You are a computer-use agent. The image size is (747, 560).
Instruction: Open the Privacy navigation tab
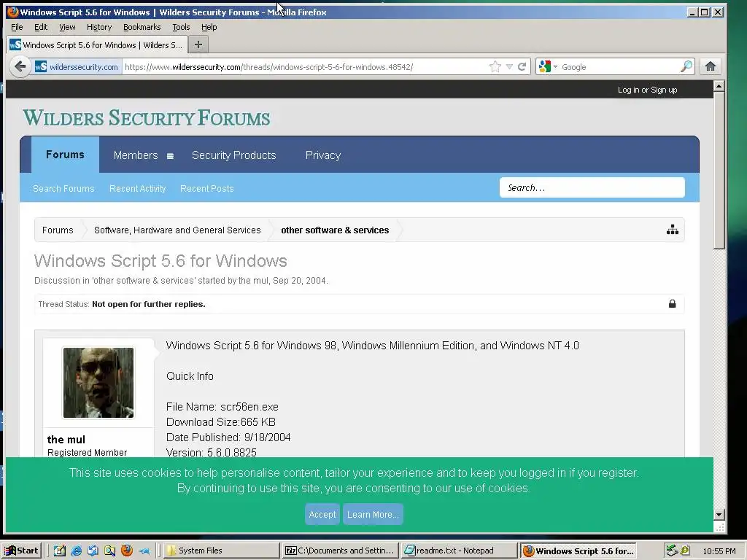[x=323, y=155]
